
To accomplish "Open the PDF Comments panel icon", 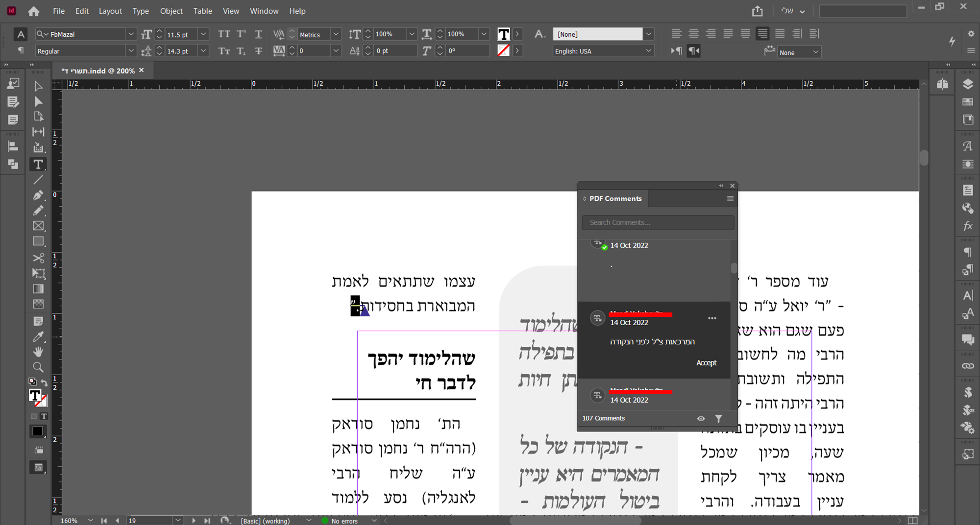I will click(968, 339).
